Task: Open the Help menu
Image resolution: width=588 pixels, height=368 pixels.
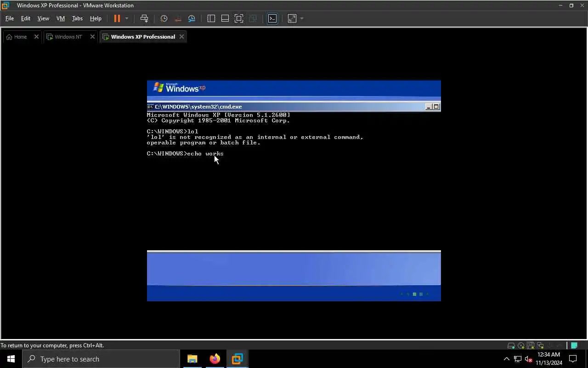Action: [96, 18]
